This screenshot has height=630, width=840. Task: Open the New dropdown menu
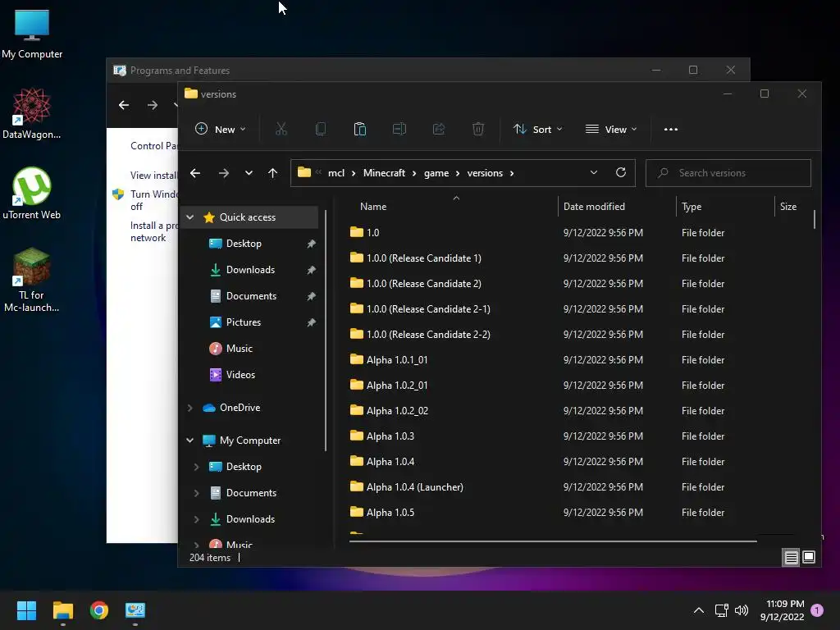click(x=220, y=129)
